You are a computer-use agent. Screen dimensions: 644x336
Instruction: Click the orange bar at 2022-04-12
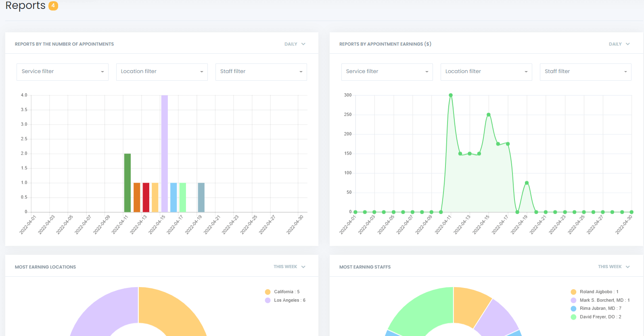click(137, 197)
